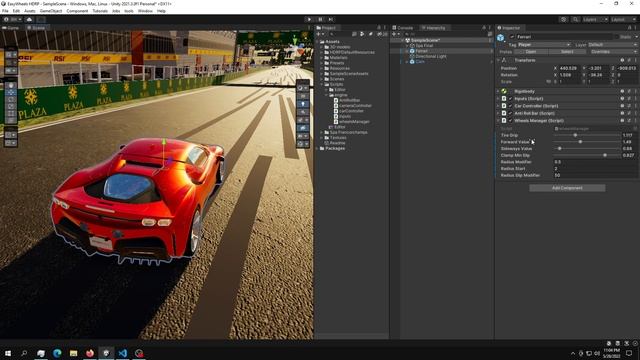Click Project panel search-by-type icon
640x360 pixels.
(x=362, y=34)
